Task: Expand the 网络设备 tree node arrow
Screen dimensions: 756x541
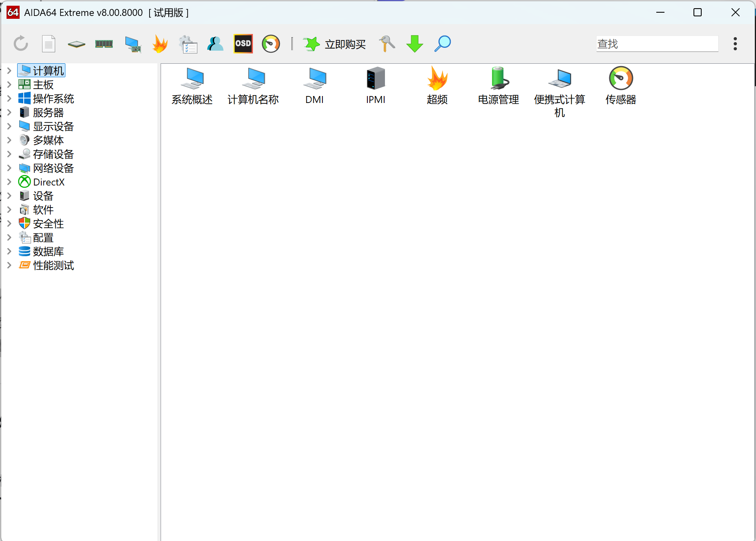Action: point(9,168)
